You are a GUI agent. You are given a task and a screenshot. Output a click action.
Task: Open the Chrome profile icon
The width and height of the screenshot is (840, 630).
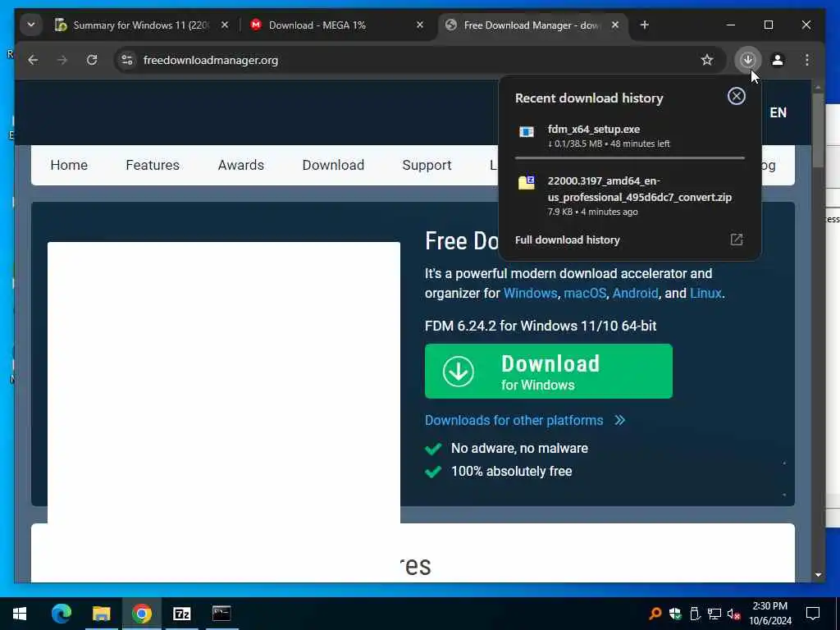click(x=778, y=60)
